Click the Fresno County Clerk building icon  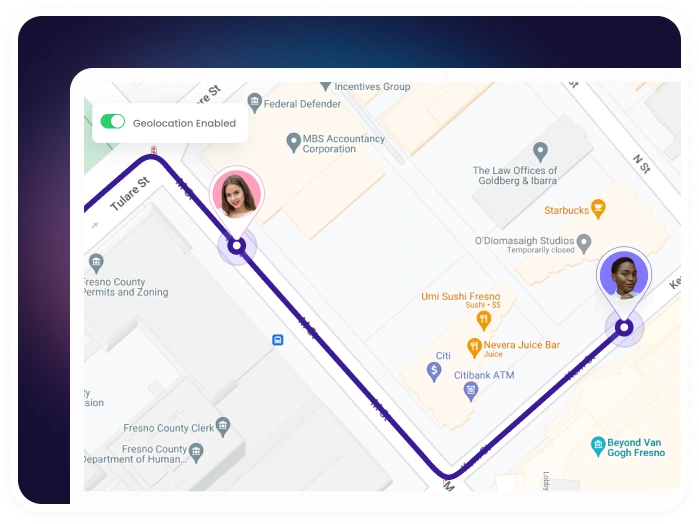(223, 426)
